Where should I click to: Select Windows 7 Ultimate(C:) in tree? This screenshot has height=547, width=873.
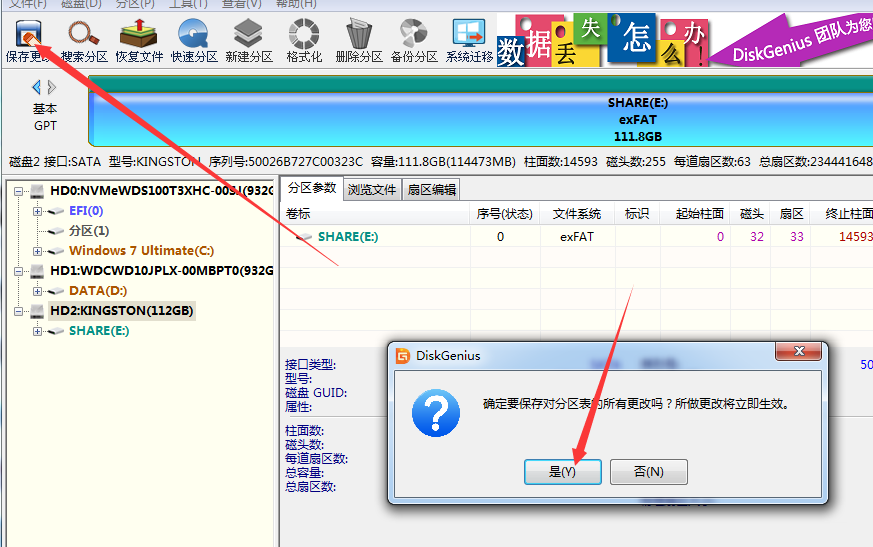tap(141, 251)
